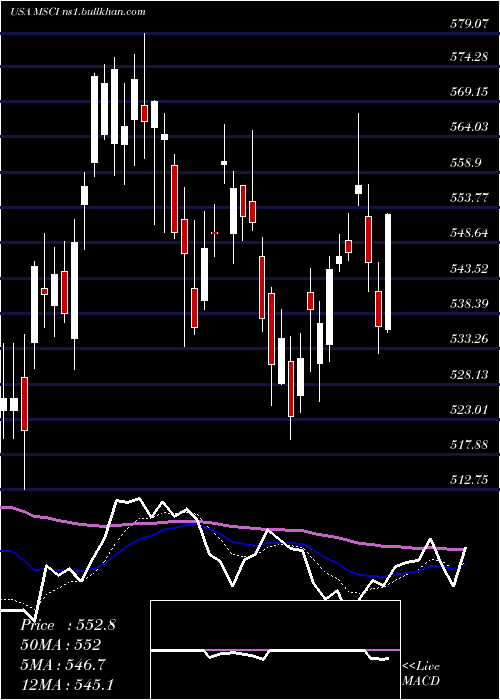This screenshot has height=700, width=500.
Task: Click the last tall white candlestick
Action: click(x=388, y=272)
